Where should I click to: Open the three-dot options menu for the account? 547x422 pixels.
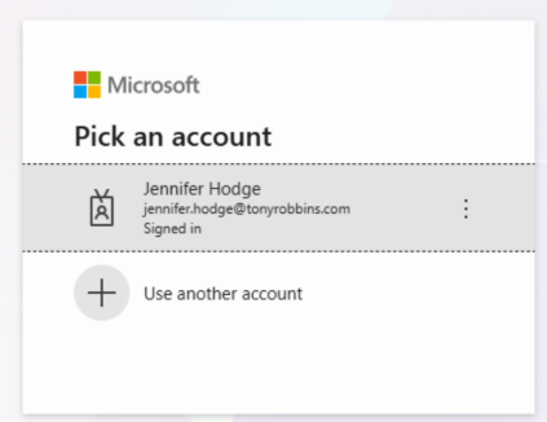click(x=466, y=209)
